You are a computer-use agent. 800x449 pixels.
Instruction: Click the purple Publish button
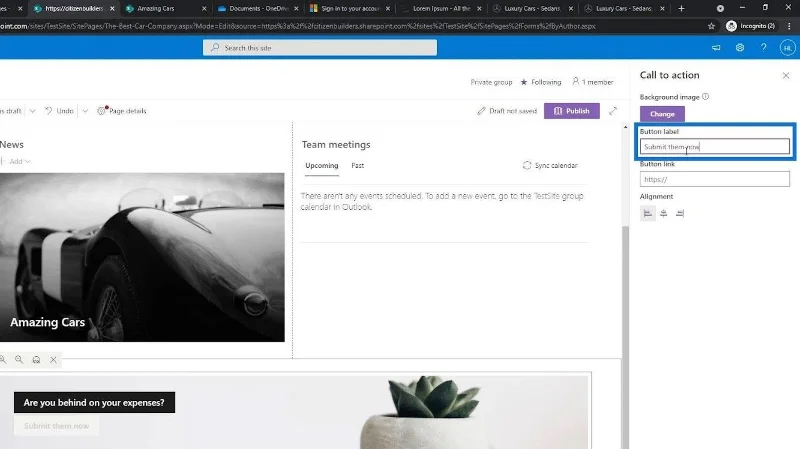(x=571, y=111)
